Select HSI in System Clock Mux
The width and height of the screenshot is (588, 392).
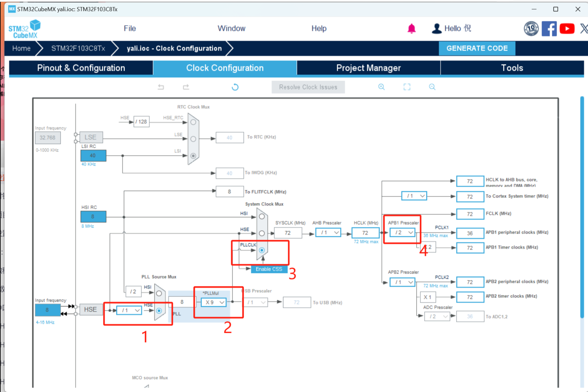coord(262,217)
